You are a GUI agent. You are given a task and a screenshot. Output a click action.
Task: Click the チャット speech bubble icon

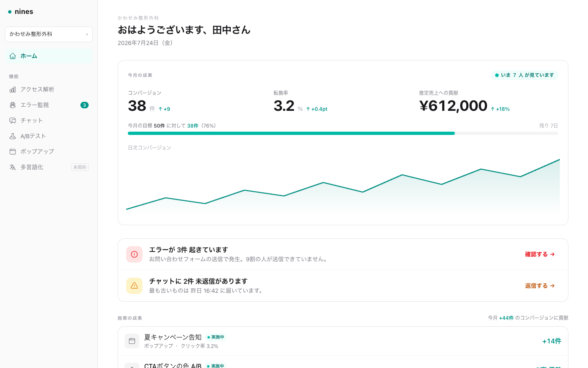pos(13,121)
